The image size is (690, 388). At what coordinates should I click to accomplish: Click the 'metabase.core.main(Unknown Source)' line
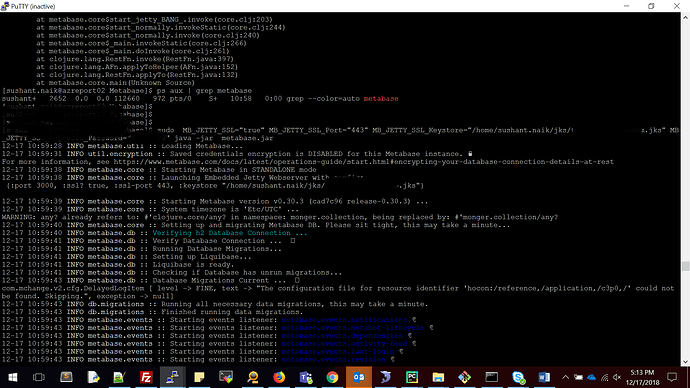(x=115, y=83)
